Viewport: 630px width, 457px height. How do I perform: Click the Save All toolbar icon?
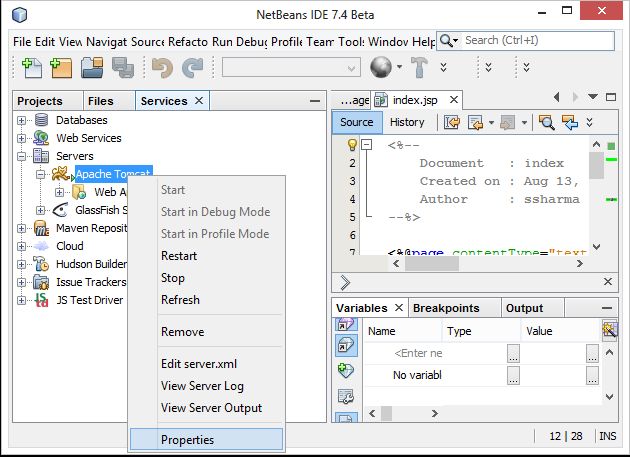(x=123, y=68)
